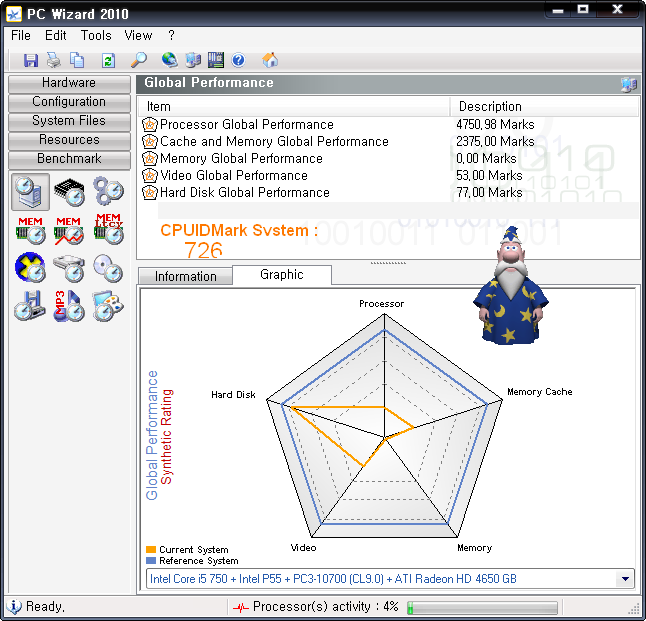
Task: Click the computer monitors toolbar icon
Action: tap(193, 61)
